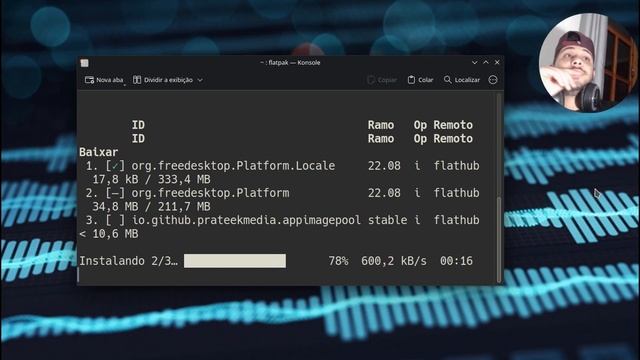Select org.freedesktop.Platform.Locale text
Viewport: 640px width, 360px height.
tap(233, 166)
